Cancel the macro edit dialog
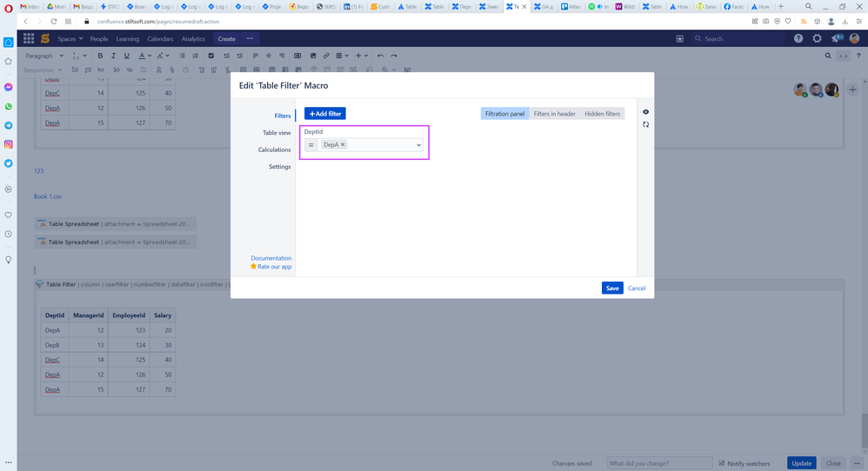 coord(637,288)
